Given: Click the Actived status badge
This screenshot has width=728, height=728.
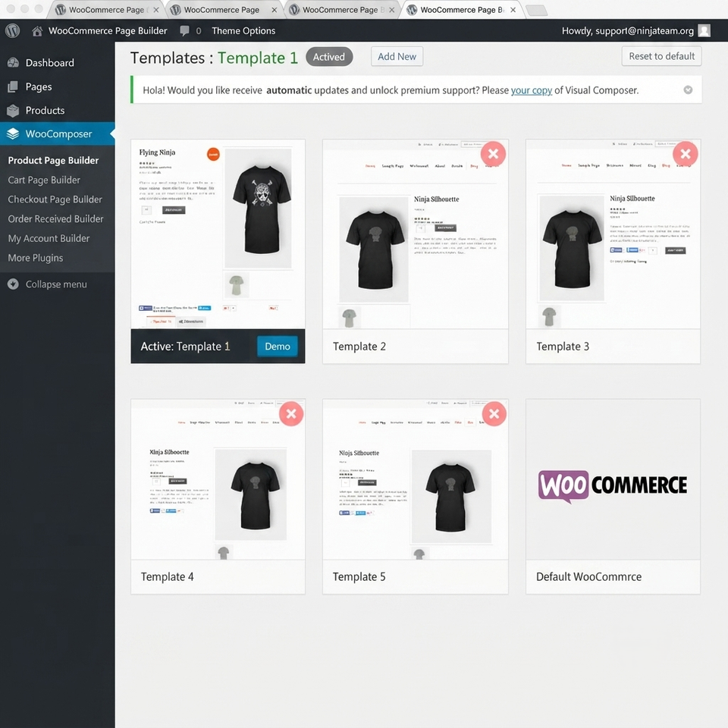Looking at the screenshot, I should (x=329, y=57).
